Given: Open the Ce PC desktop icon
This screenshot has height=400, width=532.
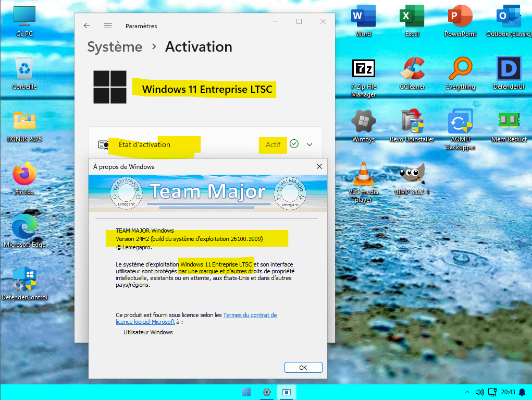Looking at the screenshot, I should coord(24,21).
